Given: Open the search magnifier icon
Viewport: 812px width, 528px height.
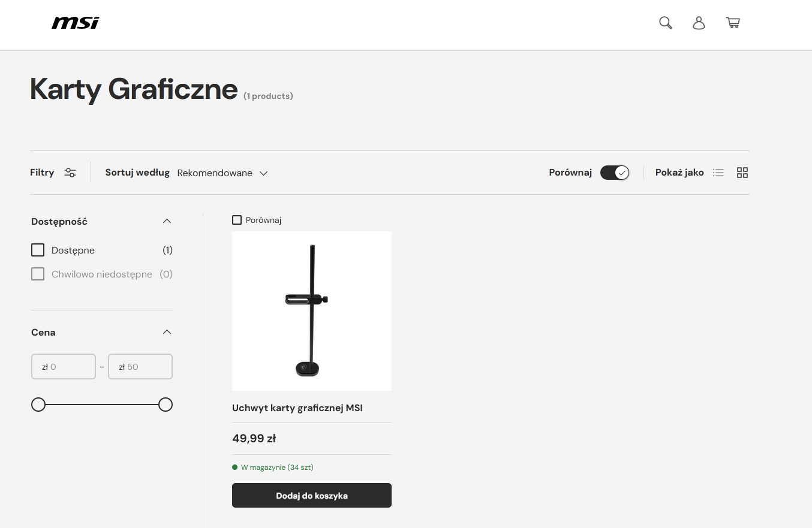Looking at the screenshot, I should click(x=665, y=23).
